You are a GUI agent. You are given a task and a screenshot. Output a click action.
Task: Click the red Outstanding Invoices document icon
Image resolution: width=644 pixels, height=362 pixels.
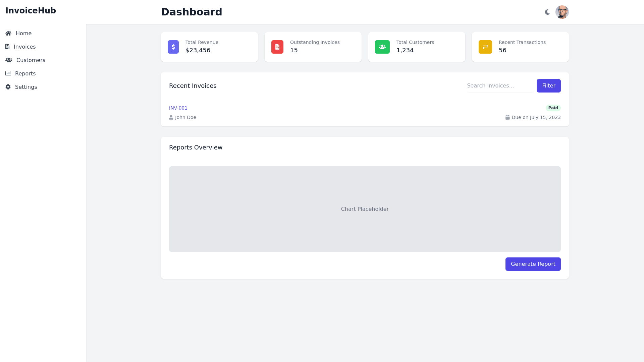coord(277,47)
